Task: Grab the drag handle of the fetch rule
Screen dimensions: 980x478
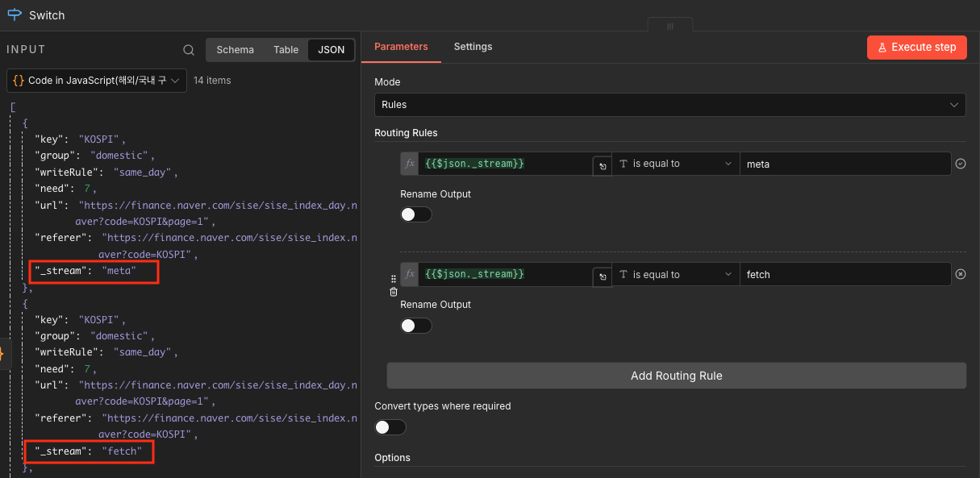Action: click(x=394, y=277)
